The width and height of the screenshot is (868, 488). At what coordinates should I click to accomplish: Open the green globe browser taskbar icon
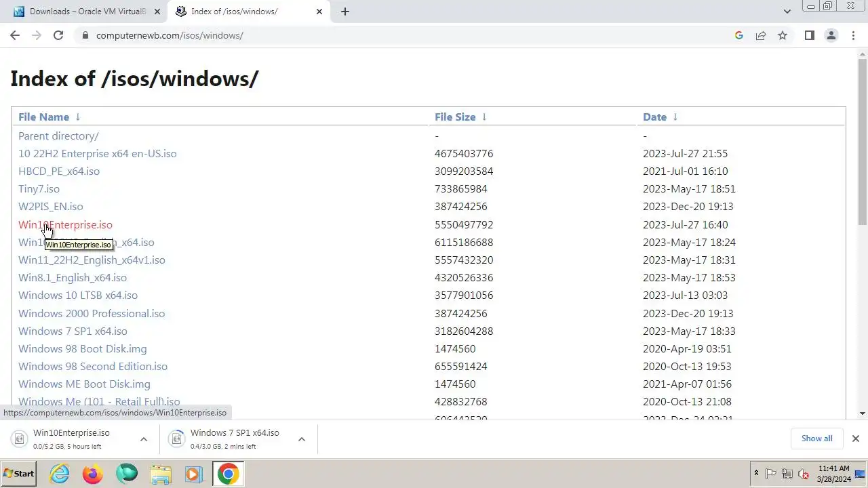pyautogui.click(x=127, y=474)
